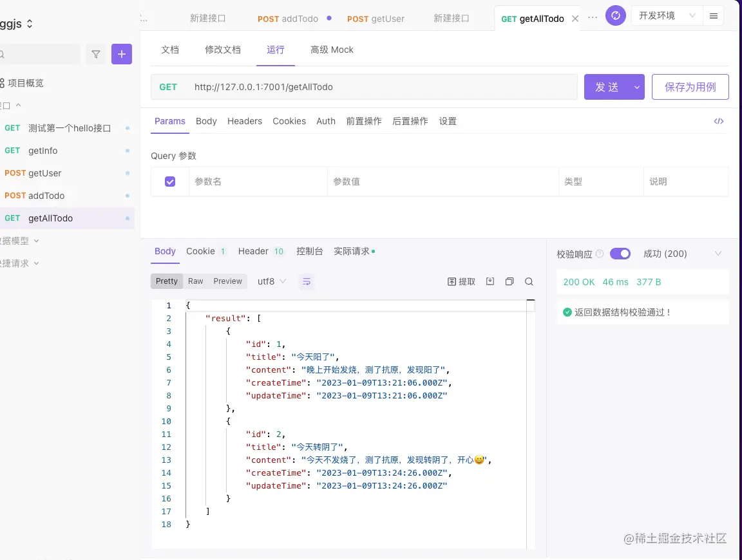
Task: Close the getAllTodo tab
Action: [x=575, y=19]
